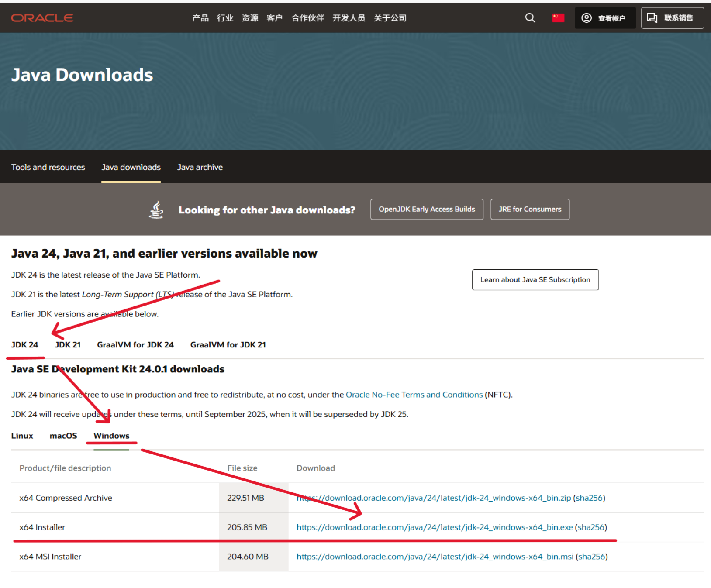
Task: Click the sha256 link for the MSI Installer
Action: coord(592,556)
